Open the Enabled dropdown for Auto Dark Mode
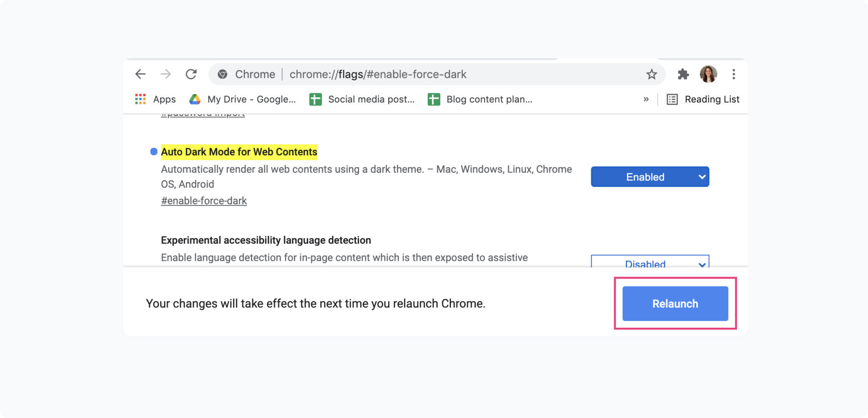868x418 pixels. (649, 177)
